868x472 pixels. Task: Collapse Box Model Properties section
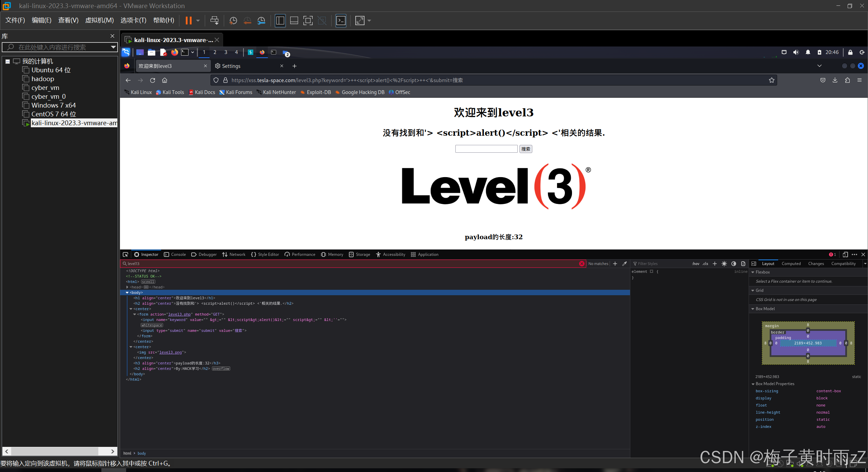pos(753,384)
